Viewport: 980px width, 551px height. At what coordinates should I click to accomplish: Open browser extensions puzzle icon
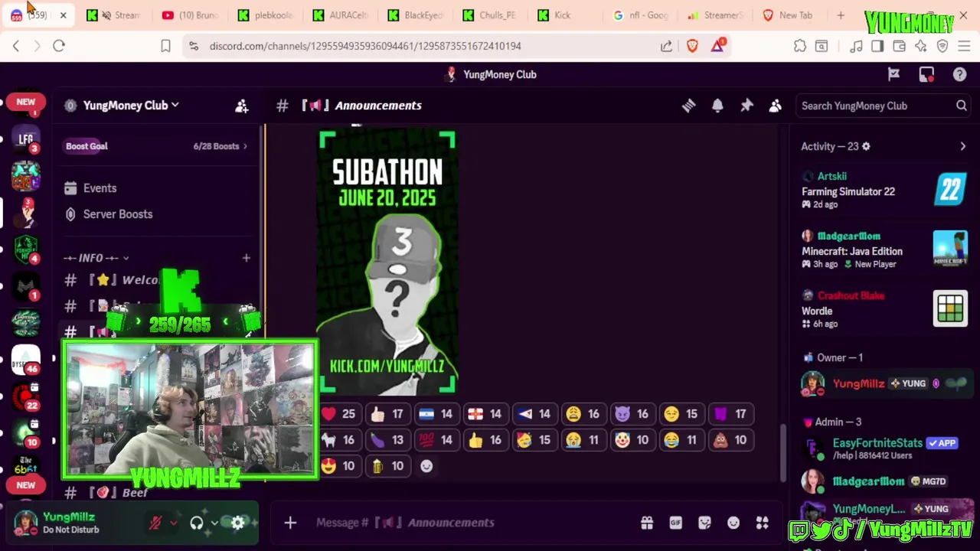point(800,46)
